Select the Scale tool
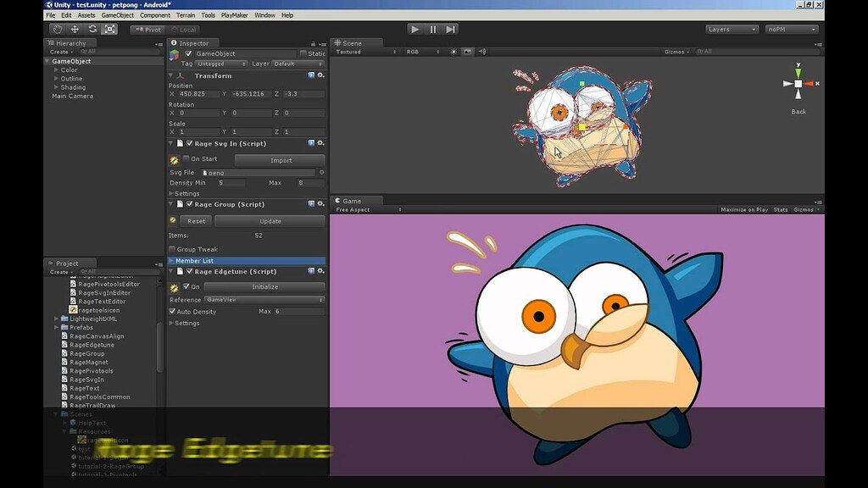 109,29
